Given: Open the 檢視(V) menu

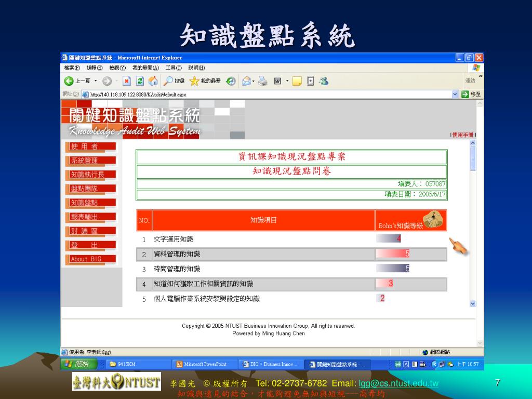Looking at the screenshot, I should pos(117,68).
